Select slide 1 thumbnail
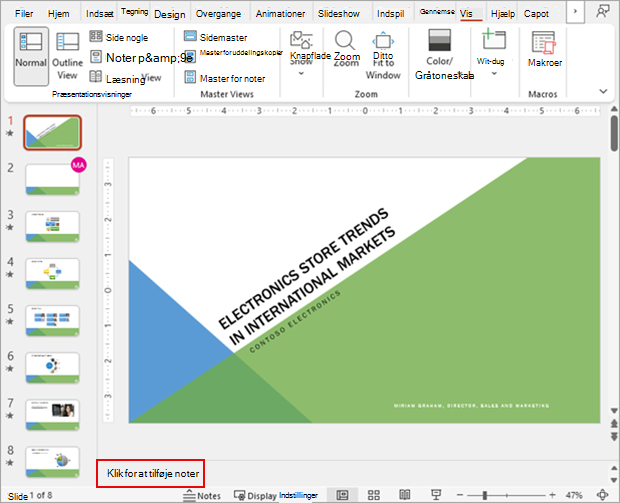 (x=53, y=132)
